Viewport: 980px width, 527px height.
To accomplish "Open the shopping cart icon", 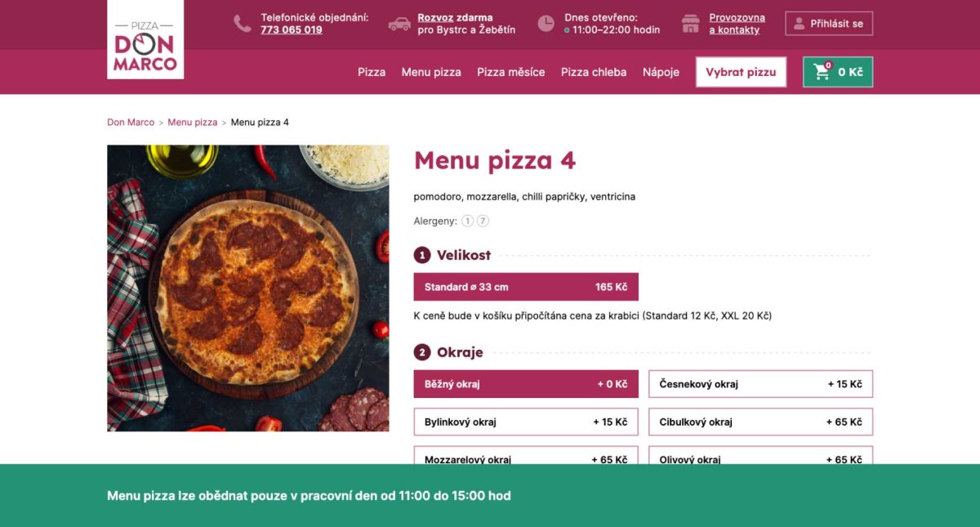I will point(821,72).
